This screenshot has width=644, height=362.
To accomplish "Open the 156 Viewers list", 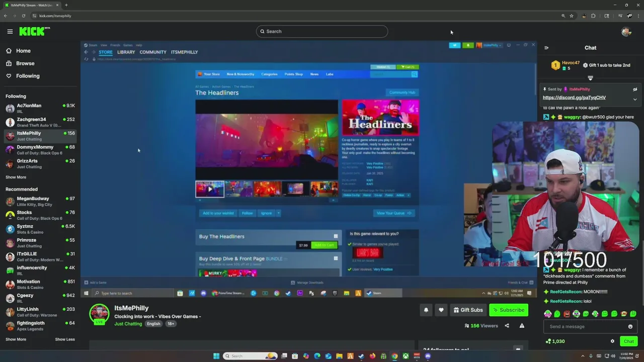I will coord(481,326).
